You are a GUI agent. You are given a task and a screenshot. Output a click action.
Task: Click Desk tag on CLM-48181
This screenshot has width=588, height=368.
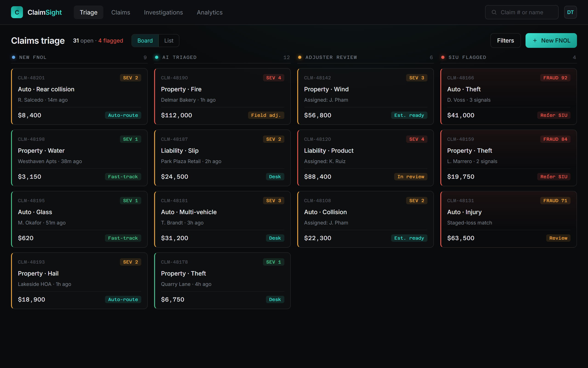[275, 238]
